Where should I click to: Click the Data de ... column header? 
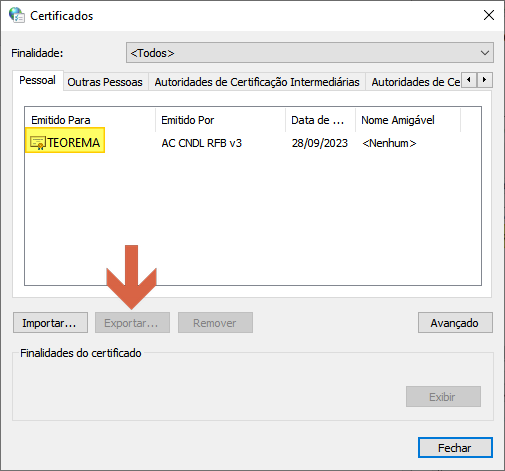coord(320,120)
